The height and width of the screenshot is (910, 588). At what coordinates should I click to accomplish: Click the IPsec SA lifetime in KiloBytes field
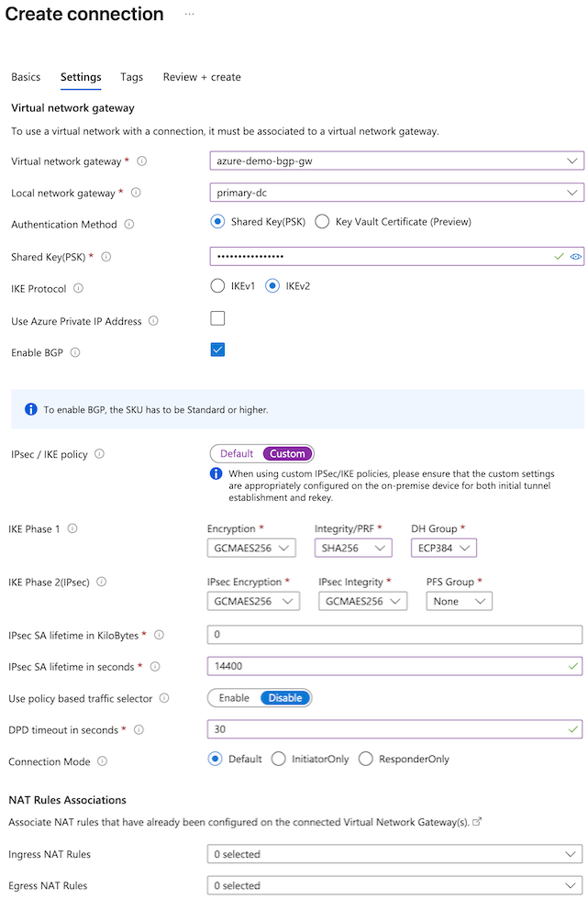[394, 634]
